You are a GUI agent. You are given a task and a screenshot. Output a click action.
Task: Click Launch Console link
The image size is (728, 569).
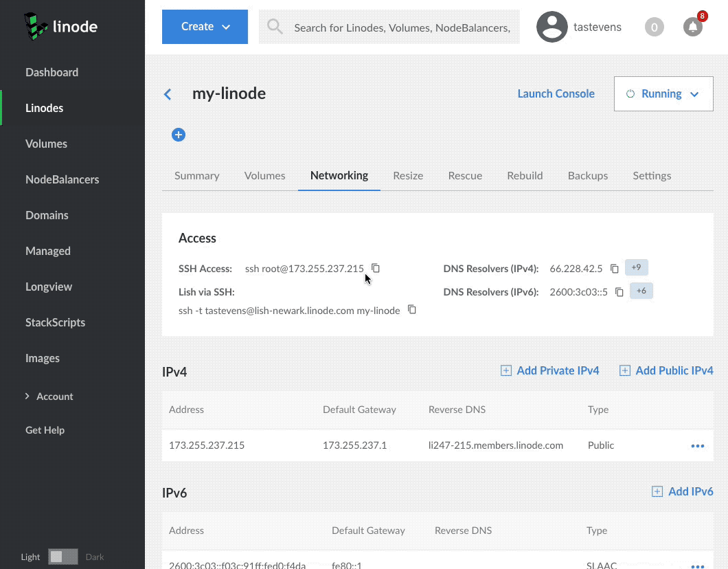(x=556, y=94)
